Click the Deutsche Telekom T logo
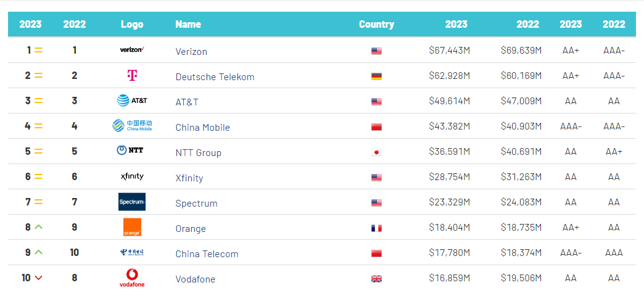Screen dimensions: 644x301 point(131,76)
